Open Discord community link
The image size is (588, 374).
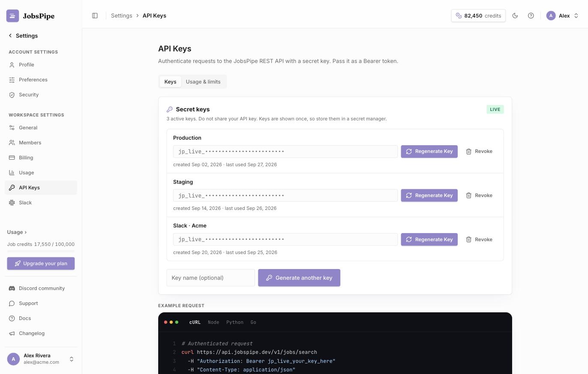41,288
